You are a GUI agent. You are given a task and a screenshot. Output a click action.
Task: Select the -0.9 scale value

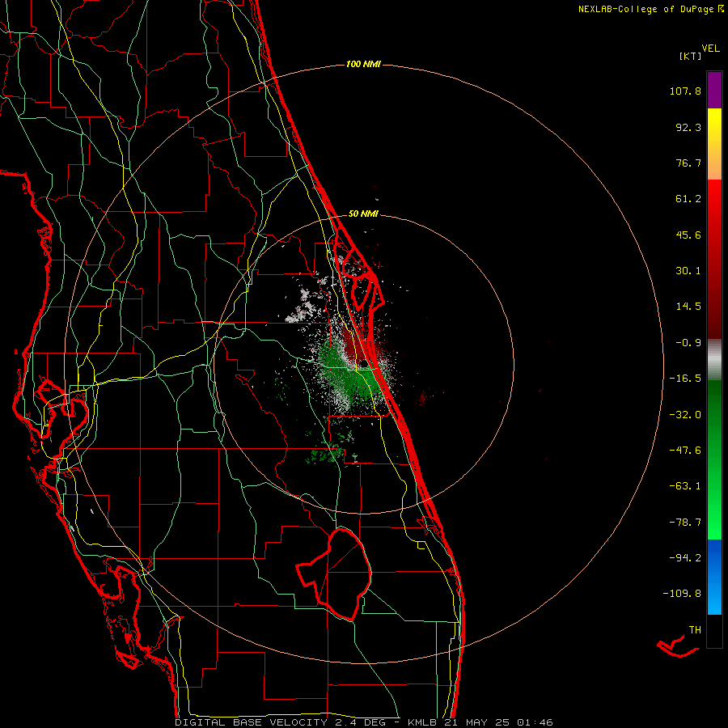[688, 343]
